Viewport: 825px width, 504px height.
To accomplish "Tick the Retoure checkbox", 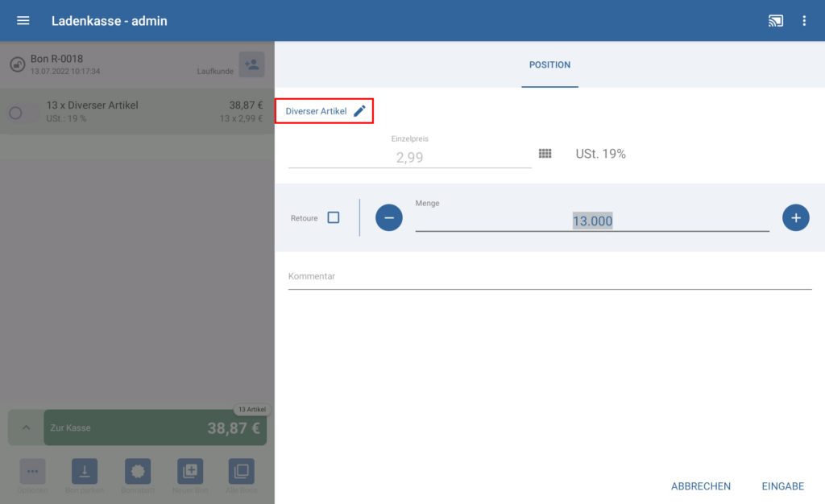I will click(334, 218).
